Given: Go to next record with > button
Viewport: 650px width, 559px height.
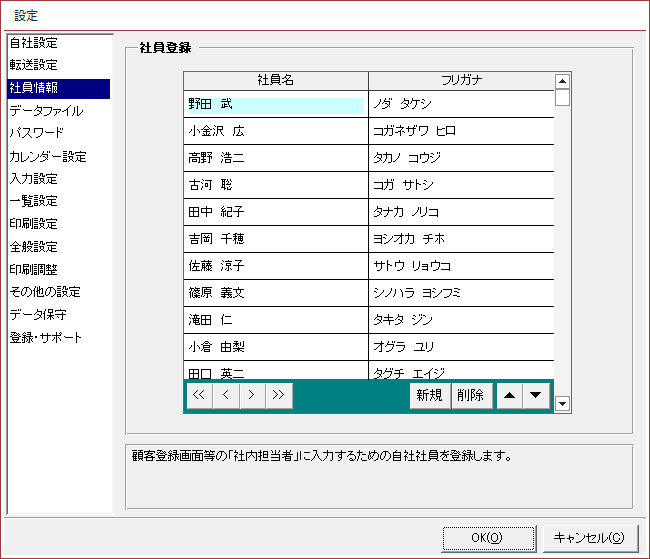Looking at the screenshot, I should [x=252, y=395].
